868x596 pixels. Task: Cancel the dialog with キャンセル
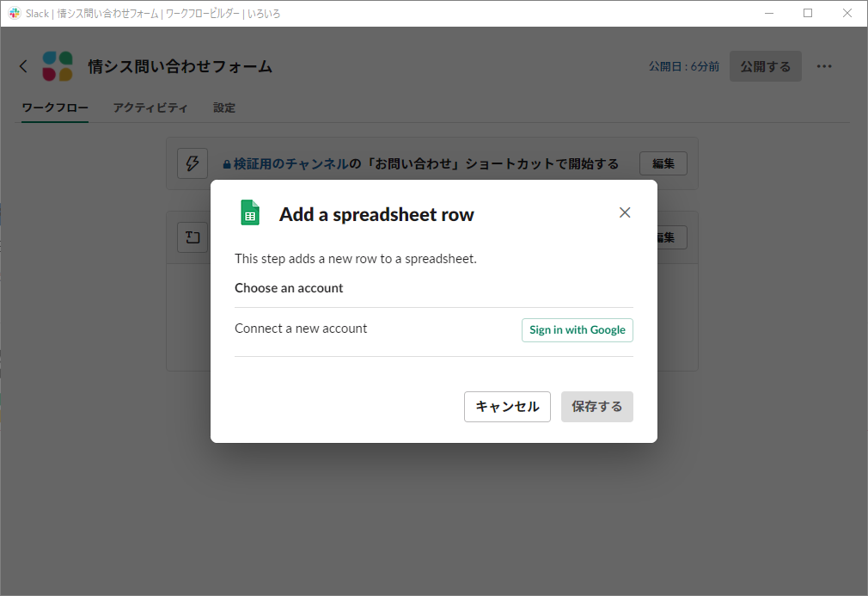click(507, 406)
